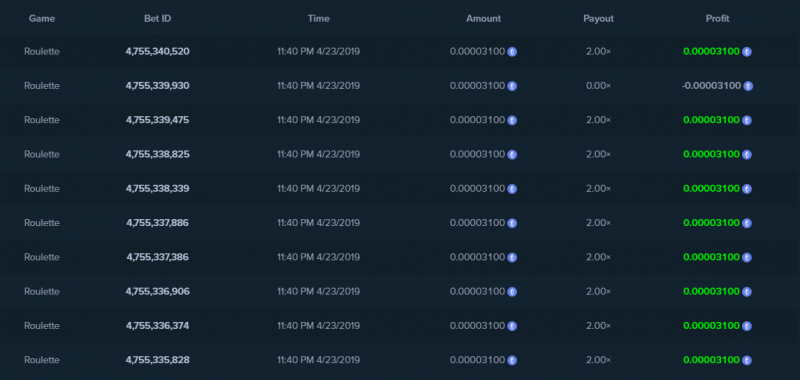Click Ethereum icon in Amount of bet 4,755,337,886

512,223
